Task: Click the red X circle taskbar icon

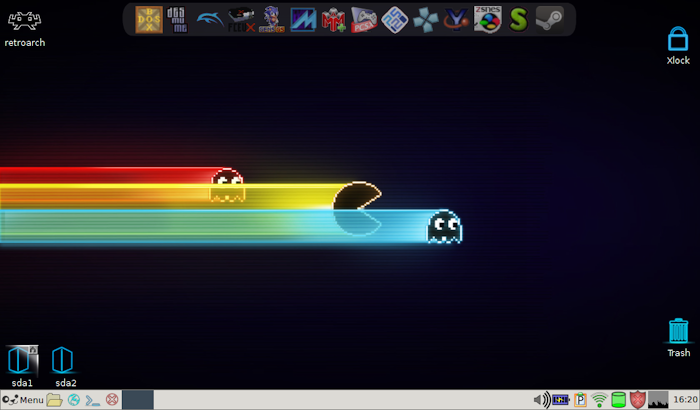Action: pyautogui.click(x=112, y=399)
